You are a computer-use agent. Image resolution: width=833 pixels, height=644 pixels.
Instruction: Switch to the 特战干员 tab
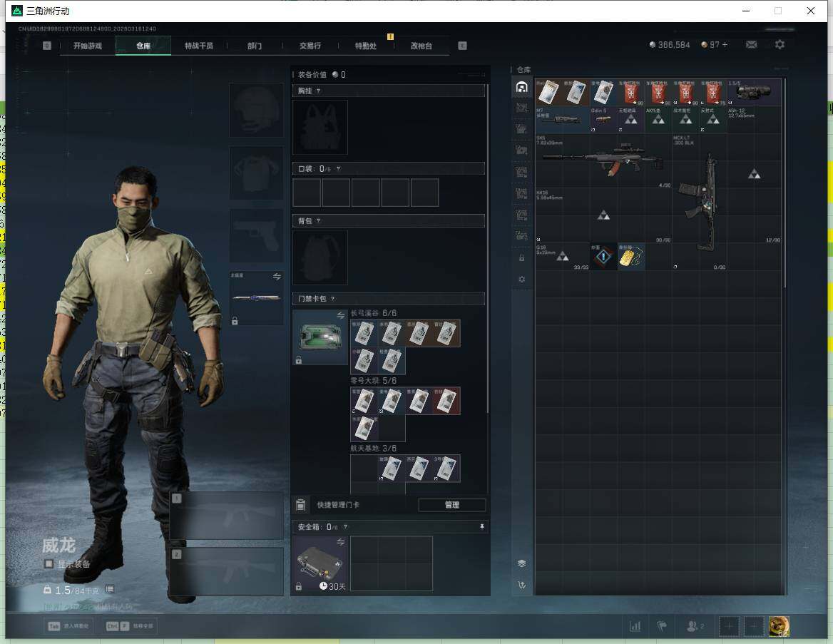pos(199,46)
